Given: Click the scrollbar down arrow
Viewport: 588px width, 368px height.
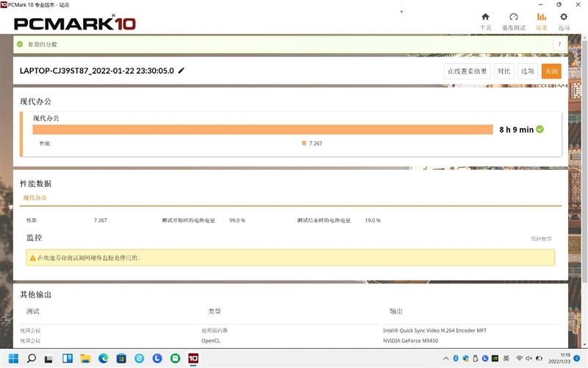Looking at the screenshot, I should (584, 344).
